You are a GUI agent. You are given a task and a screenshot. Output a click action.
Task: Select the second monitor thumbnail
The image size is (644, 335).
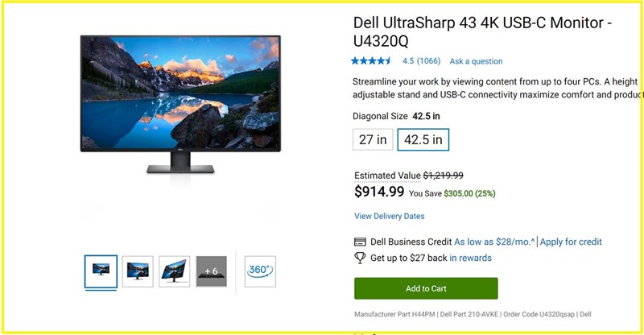click(x=138, y=271)
